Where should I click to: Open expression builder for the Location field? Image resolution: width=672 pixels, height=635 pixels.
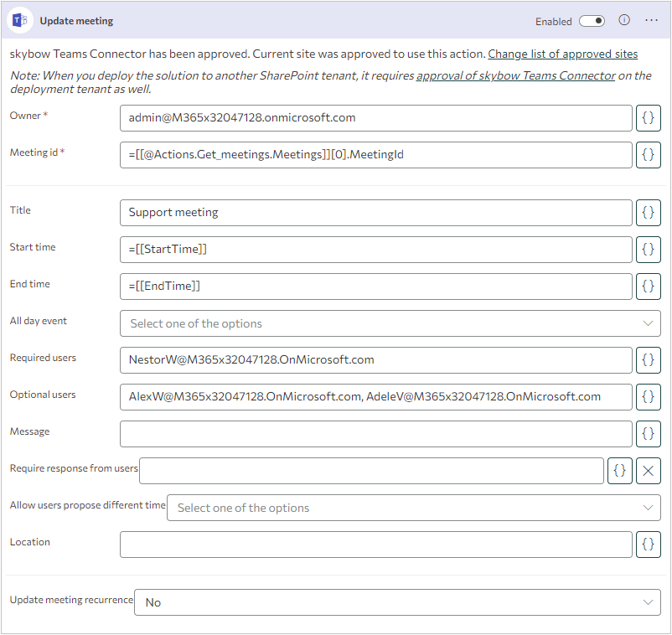[648, 545]
